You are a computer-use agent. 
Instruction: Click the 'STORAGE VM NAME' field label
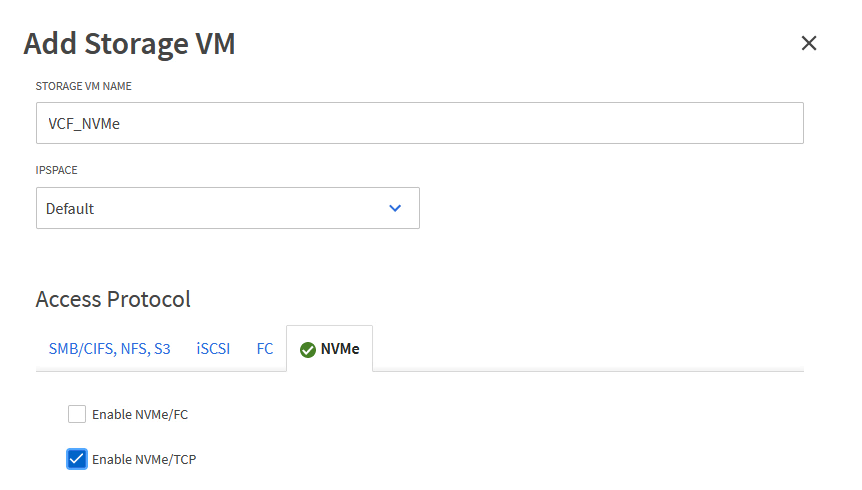click(x=83, y=86)
